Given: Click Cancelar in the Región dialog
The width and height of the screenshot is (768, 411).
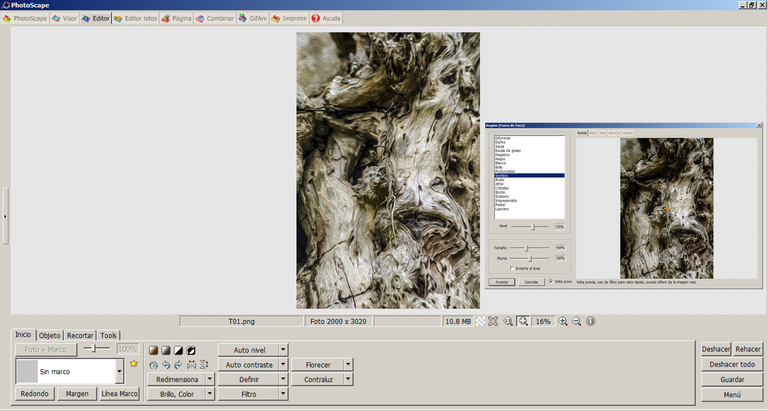Looking at the screenshot, I should pos(531,282).
